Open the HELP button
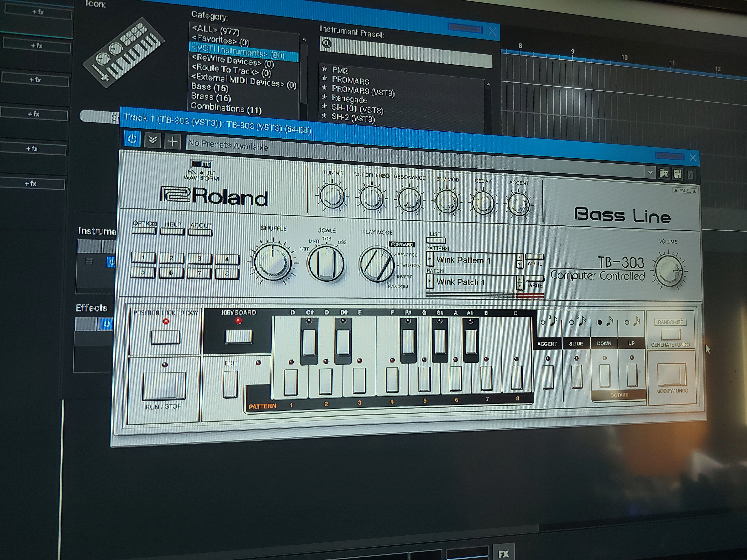 point(172,232)
